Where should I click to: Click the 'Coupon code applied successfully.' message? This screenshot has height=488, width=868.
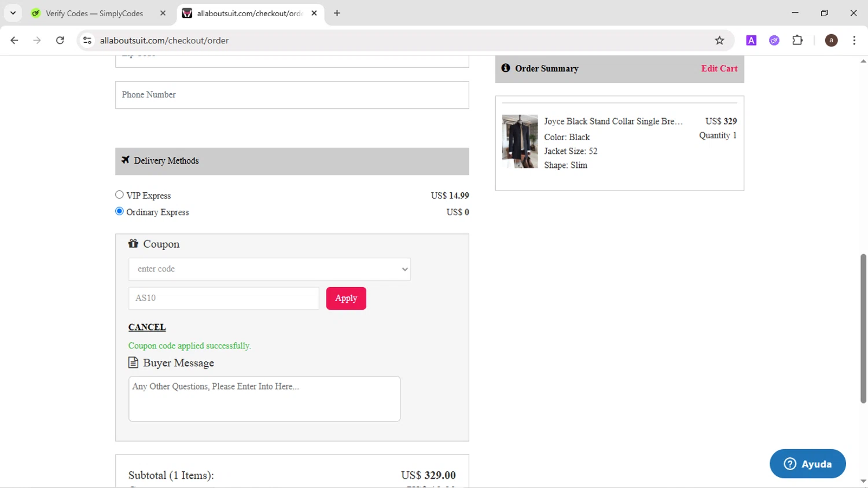pos(190,346)
